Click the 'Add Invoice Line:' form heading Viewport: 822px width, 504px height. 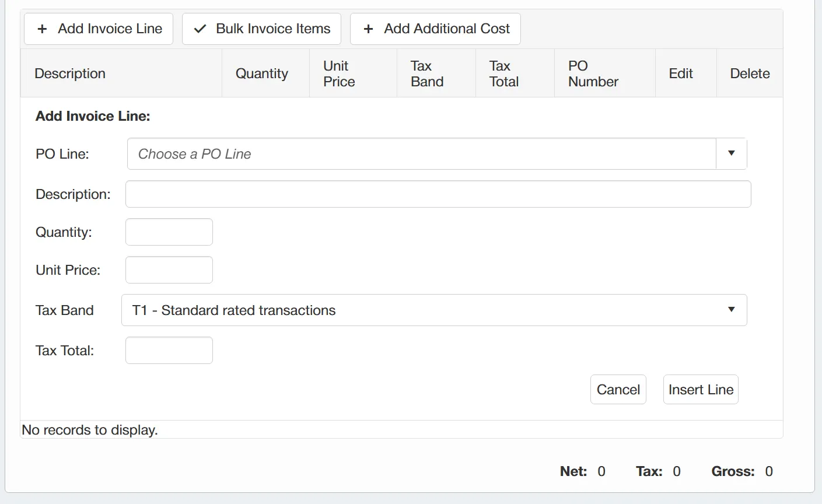pos(93,116)
